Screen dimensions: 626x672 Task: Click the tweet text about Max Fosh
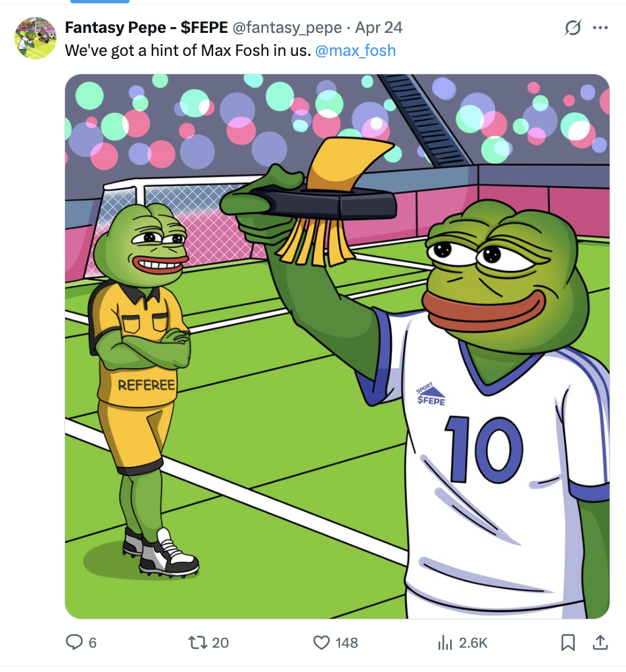click(x=187, y=50)
